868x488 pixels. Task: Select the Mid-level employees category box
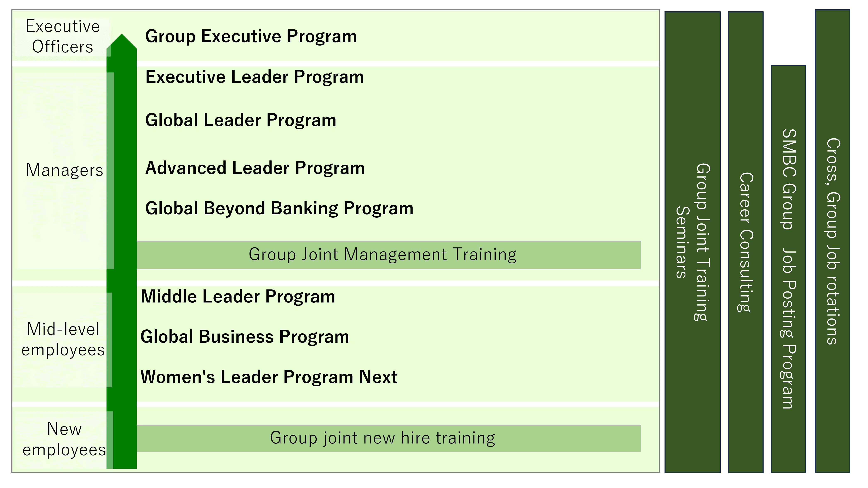(63, 340)
